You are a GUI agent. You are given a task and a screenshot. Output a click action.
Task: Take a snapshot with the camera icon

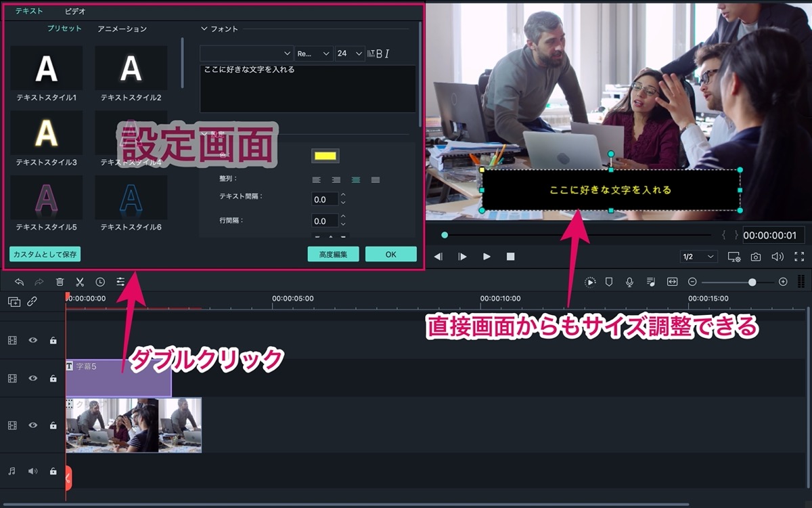pyautogui.click(x=756, y=257)
